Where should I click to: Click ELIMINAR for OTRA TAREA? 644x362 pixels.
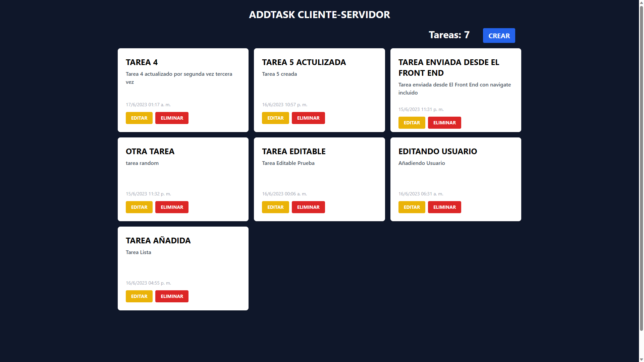pos(172,207)
